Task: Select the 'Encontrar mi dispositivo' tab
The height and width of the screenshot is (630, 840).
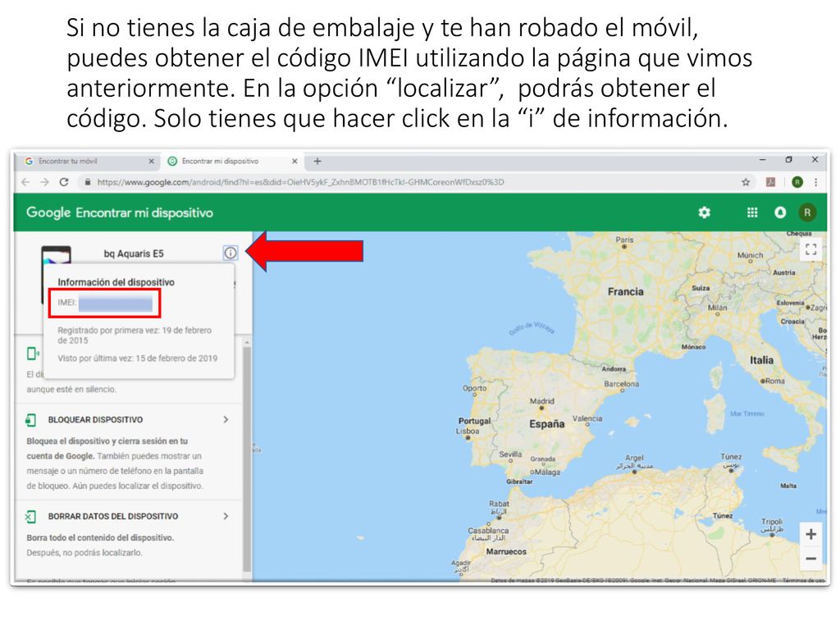Action: point(232,161)
